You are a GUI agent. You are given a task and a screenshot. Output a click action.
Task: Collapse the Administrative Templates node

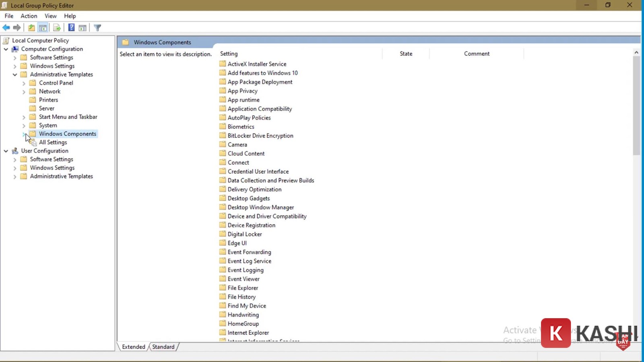(15, 74)
